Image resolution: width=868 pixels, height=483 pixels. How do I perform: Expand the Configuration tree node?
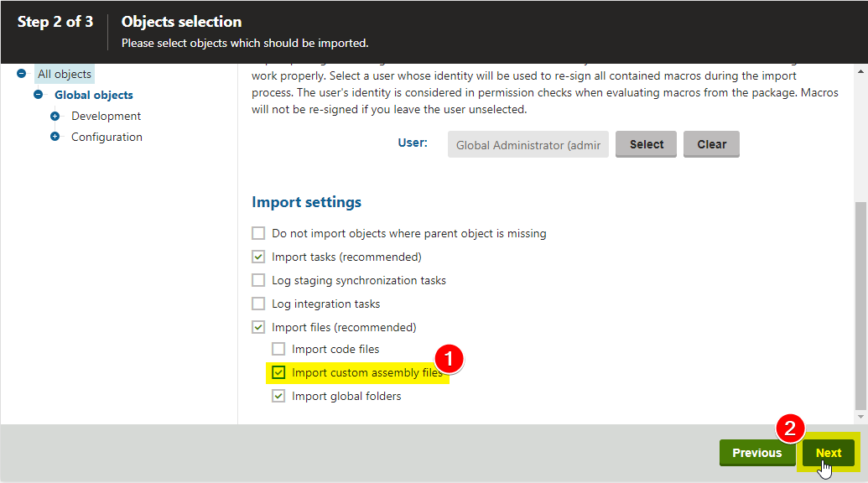point(55,137)
